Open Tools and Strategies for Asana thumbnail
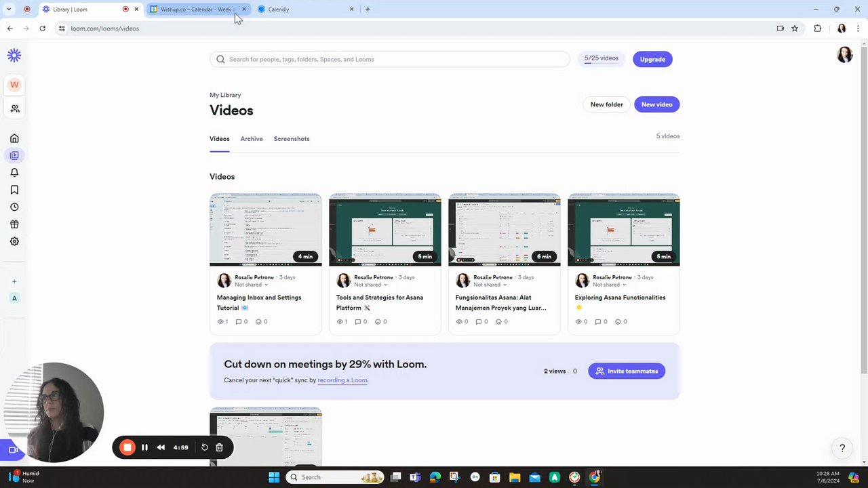Screen dimensions: 868x488 click(x=384, y=230)
